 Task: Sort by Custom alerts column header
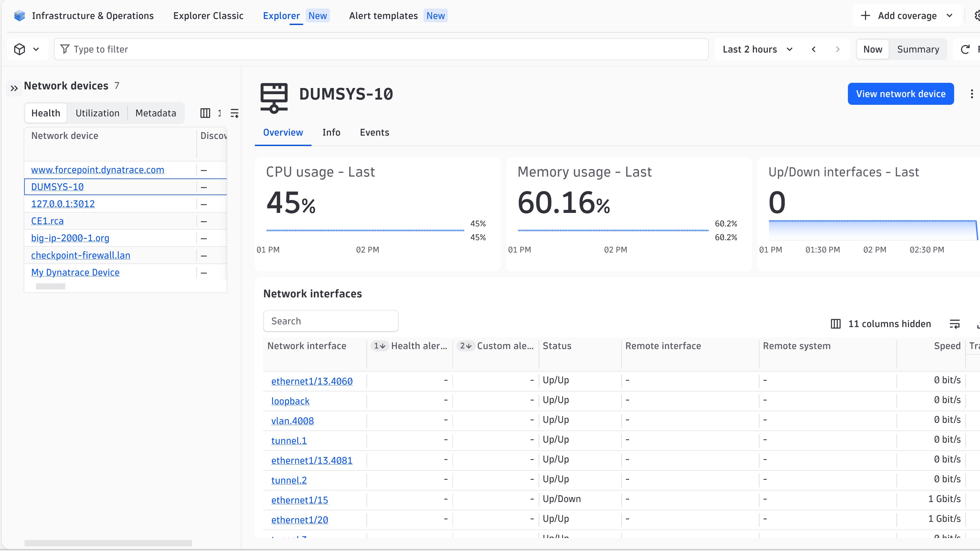click(x=505, y=346)
